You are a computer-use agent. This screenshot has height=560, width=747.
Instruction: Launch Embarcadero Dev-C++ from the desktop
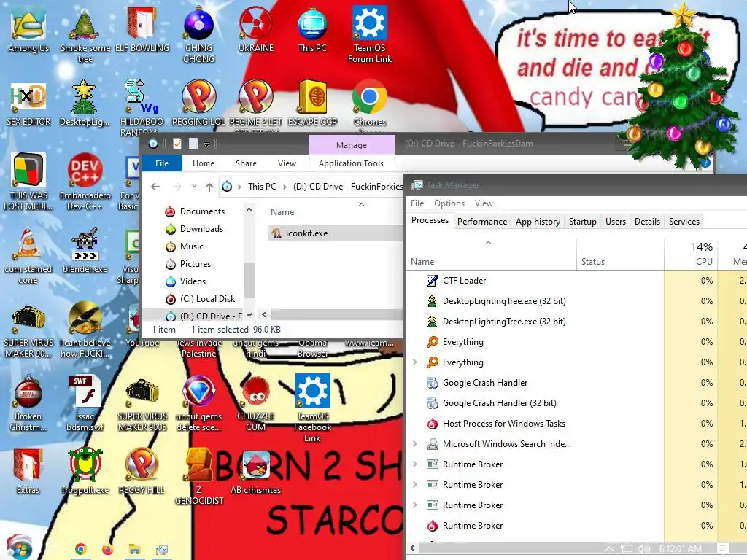(x=85, y=182)
